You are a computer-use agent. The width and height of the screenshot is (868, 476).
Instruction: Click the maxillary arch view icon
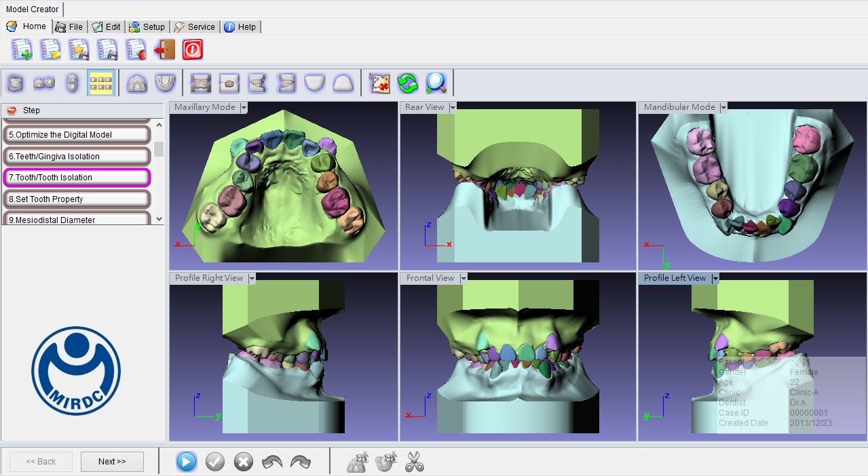tap(137, 83)
